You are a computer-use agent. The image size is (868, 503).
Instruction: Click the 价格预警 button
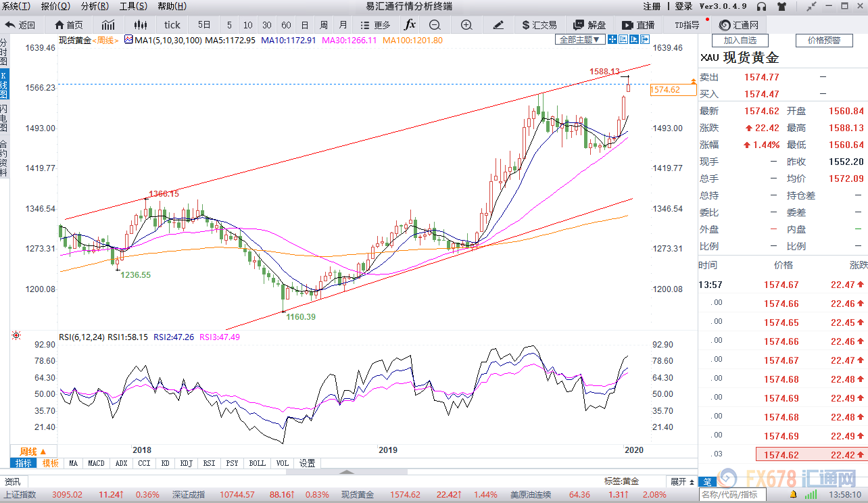[x=824, y=40]
